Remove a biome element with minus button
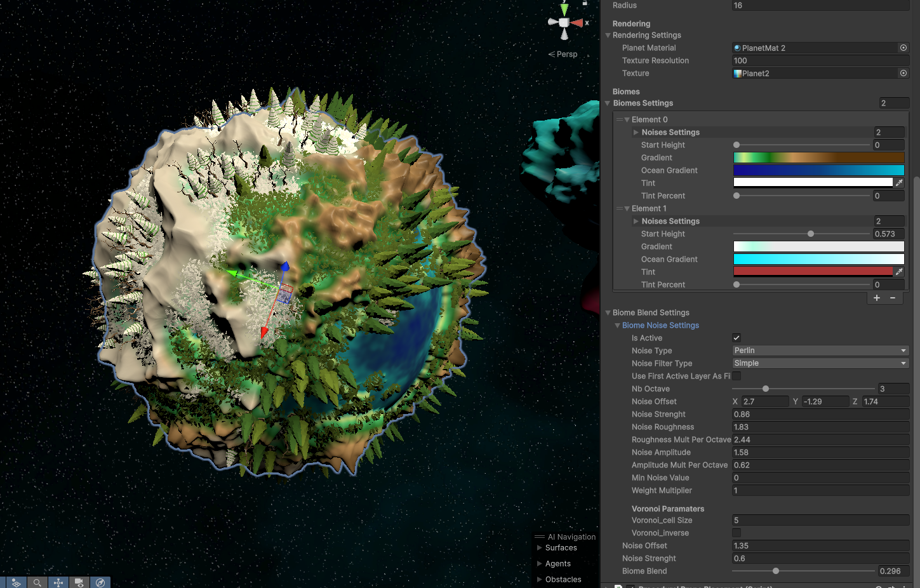The height and width of the screenshot is (588, 920). pos(893,298)
